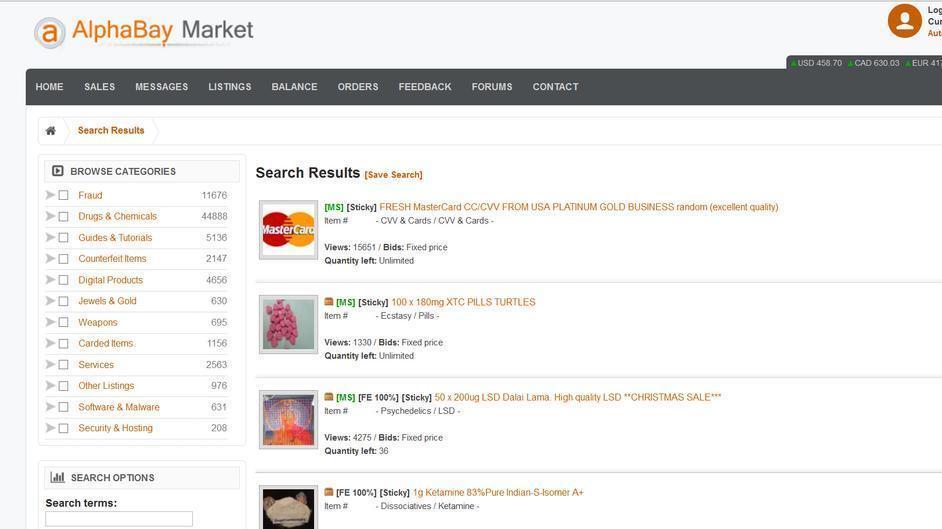Click the BROWSE CATEGORIES heading
The width and height of the screenshot is (942, 529).
(x=123, y=172)
